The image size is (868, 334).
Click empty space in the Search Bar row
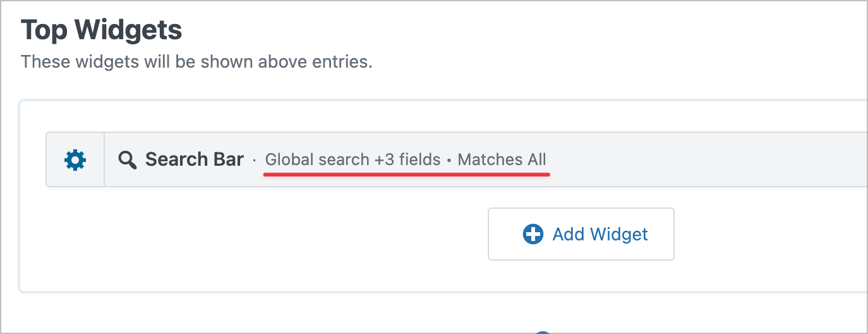[x=695, y=159]
